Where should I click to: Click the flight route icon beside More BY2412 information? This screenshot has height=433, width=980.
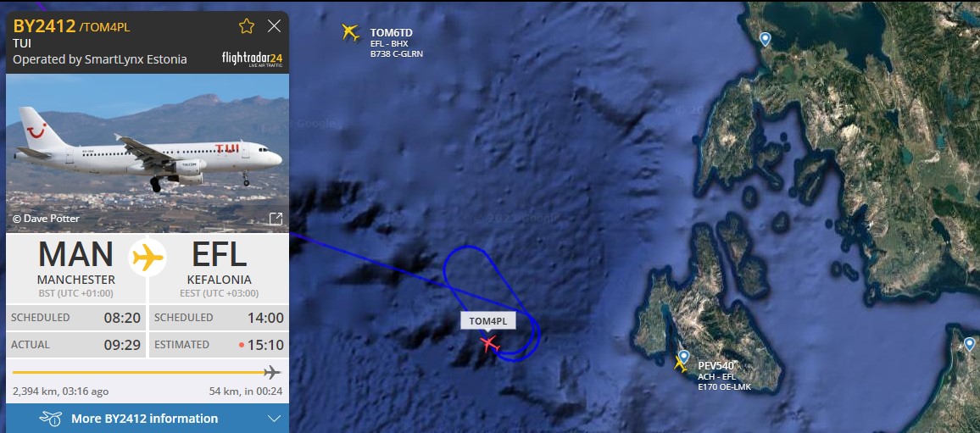(51, 418)
